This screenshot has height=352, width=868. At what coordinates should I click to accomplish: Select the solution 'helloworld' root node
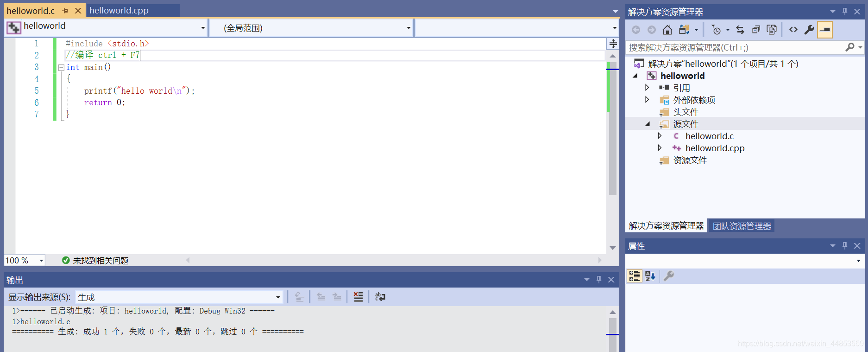point(723,64)
